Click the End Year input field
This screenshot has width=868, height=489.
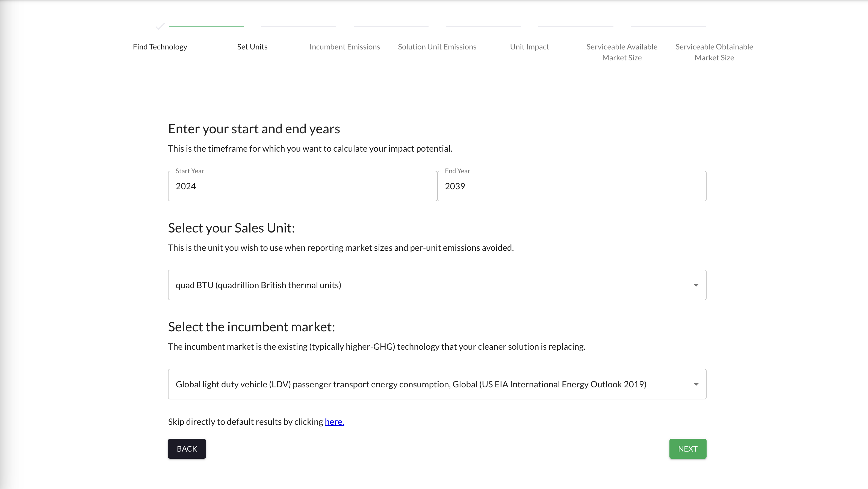pos(571,186)
